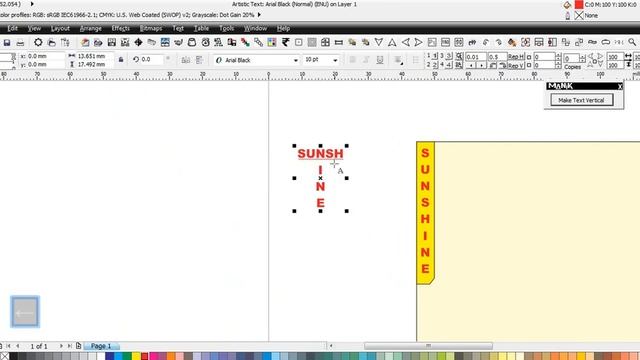Click the cylinder-shaped toolbar icon
640x360 pixels.
pos(191,42)
